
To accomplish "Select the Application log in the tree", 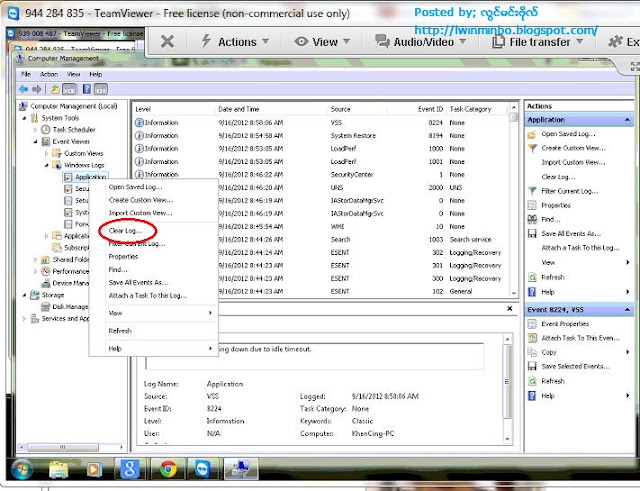I will (x=90, y=177).
